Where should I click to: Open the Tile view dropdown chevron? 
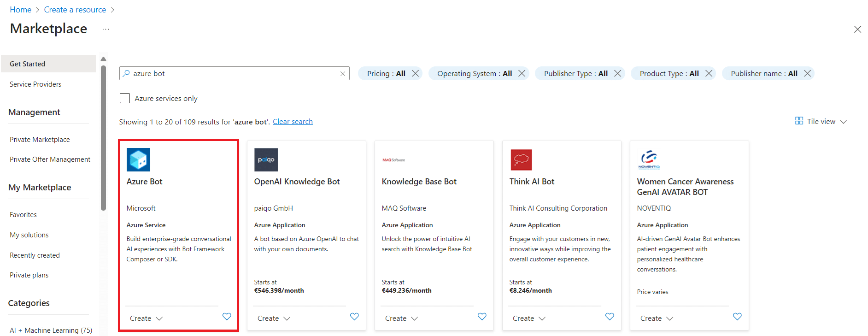(844, 122)
